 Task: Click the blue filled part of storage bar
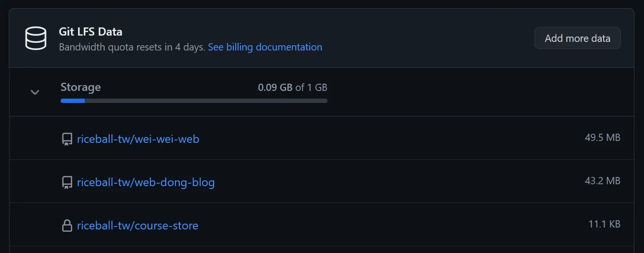click(73, 101)
